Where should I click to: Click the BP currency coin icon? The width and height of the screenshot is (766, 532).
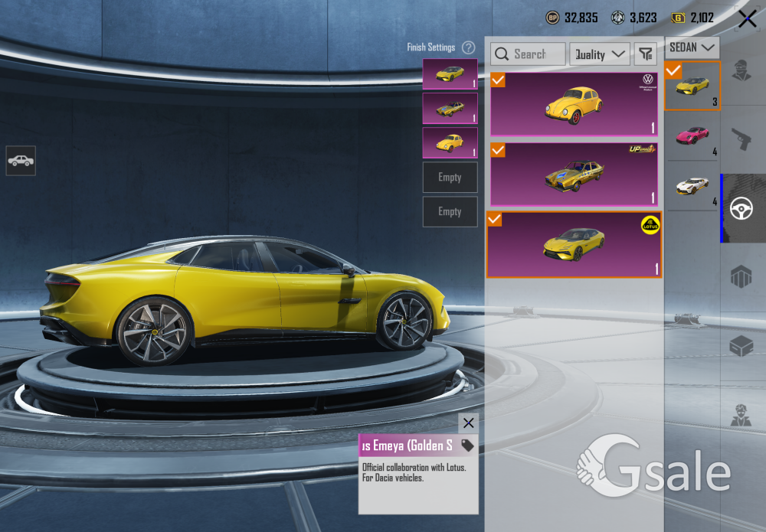point(552,18)
